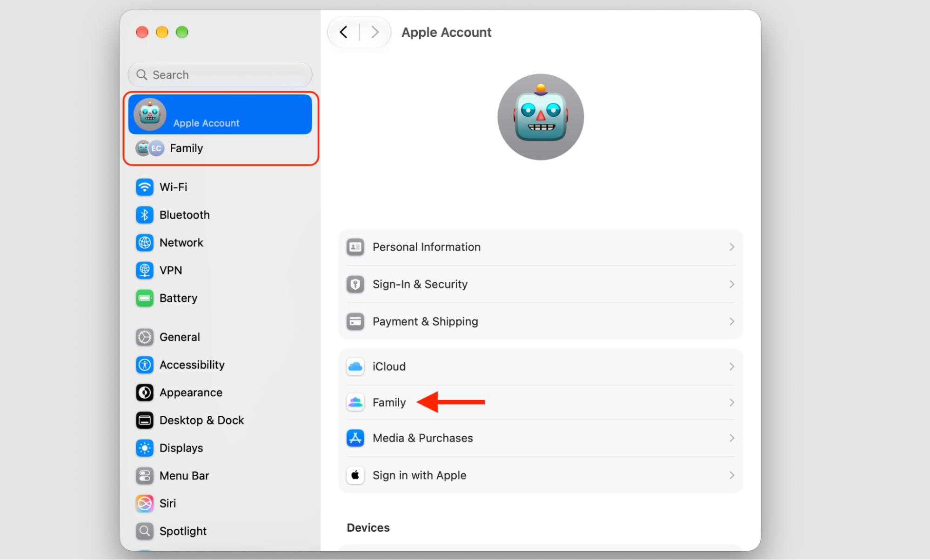Click the Menu Bar label text

[x=185, y=476]
